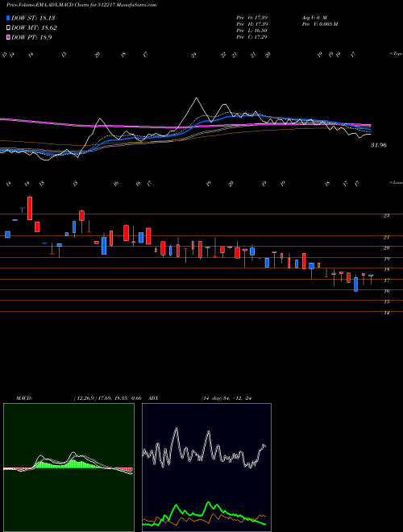Click the 'Pre C: 17.29' value
Viewport: 403px width, 532px height.
tap(253, 37)
